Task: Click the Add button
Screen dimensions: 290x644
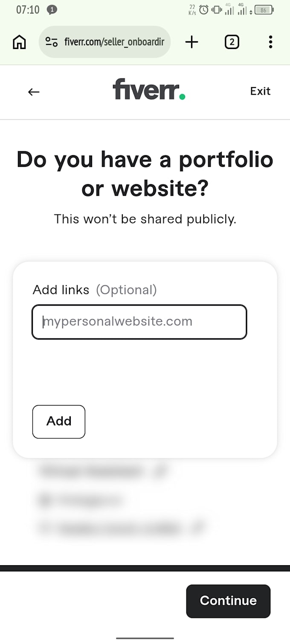Action: pyautogui.click(x=59, y=422)
